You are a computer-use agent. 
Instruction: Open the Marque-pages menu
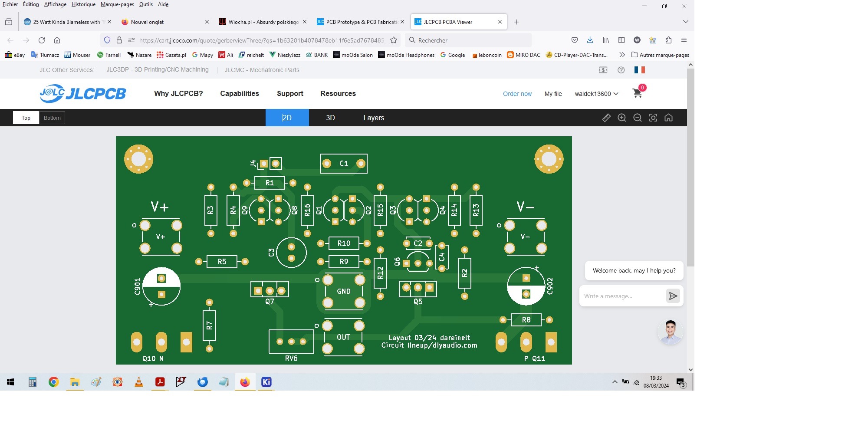tap(117, 4)
